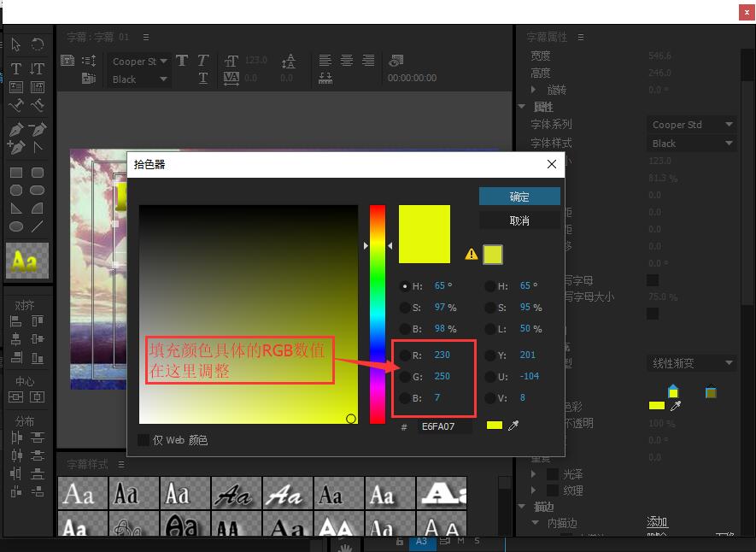This screenshot has width=756, height=552.
Task: Click the Bold text style icon
Action: click(182, 61)
